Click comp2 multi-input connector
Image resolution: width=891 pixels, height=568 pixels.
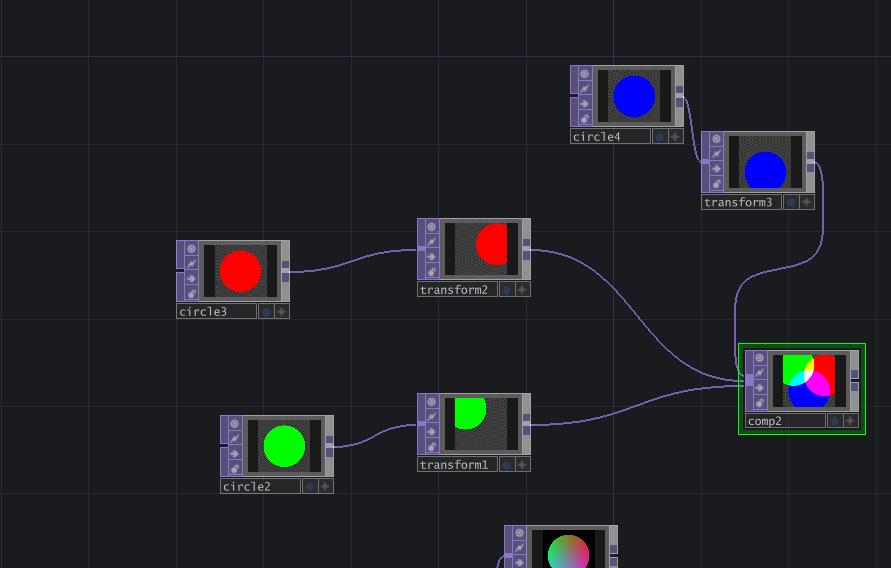click(750, 380)
